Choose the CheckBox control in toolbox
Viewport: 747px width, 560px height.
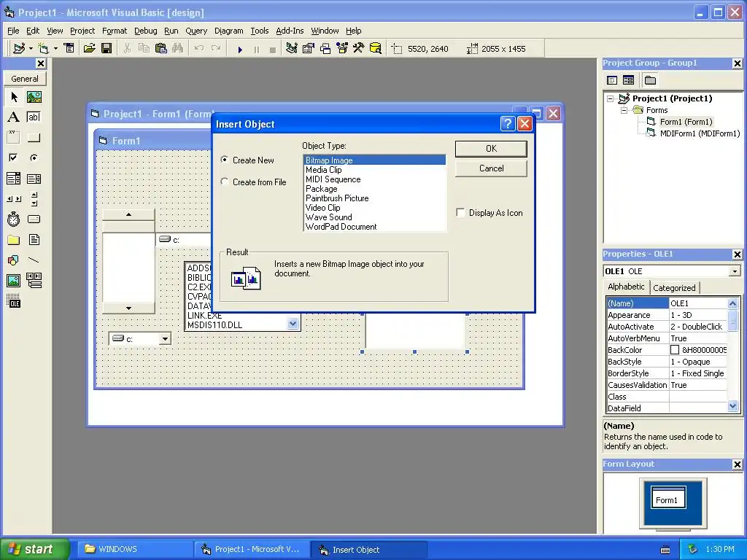click(x=14, y=157)
